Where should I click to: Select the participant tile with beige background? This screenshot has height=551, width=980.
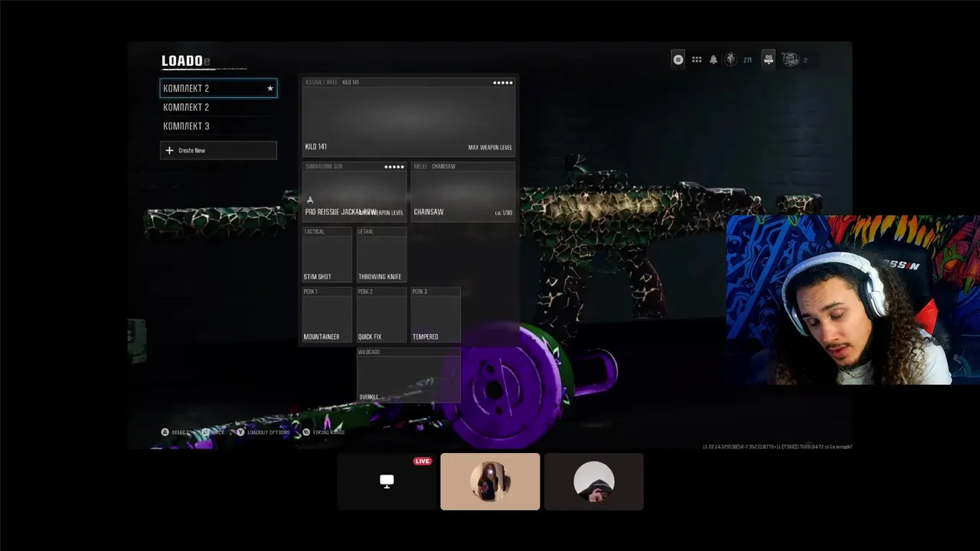point(490,481)
